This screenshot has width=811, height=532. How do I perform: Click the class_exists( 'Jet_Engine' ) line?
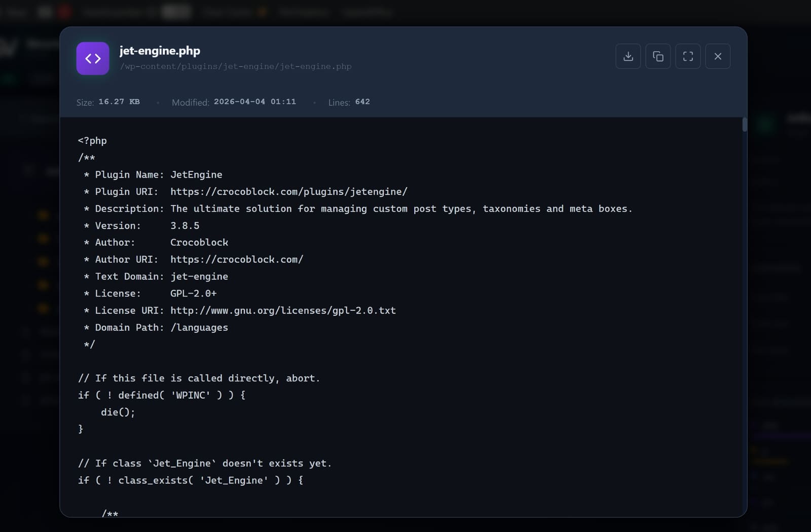point(191,480)
